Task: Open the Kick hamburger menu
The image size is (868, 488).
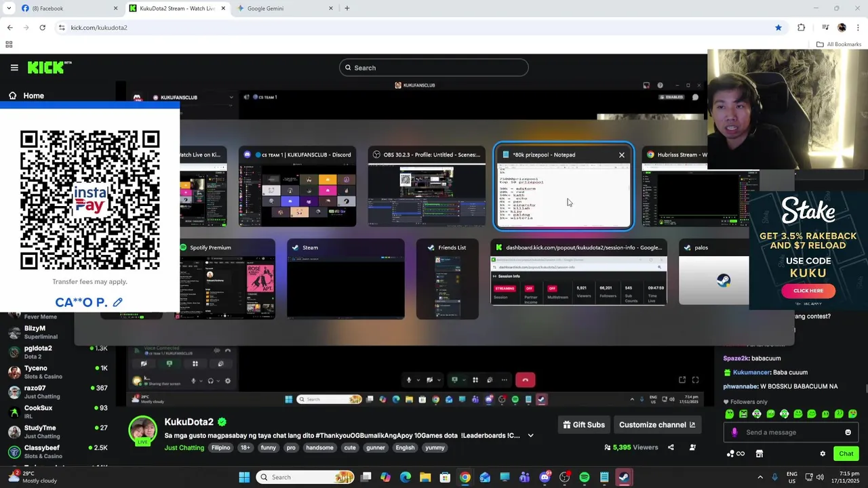Action: [14, 68]
